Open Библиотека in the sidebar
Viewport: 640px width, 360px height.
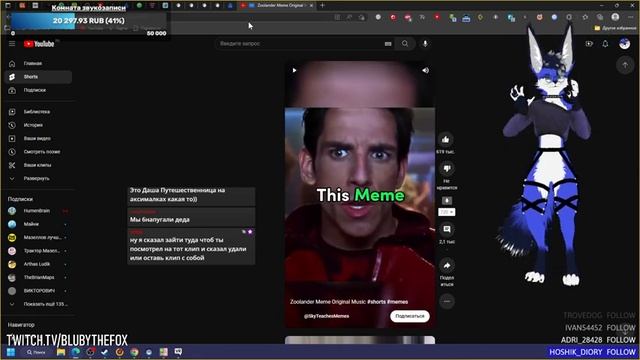point(38,111)
